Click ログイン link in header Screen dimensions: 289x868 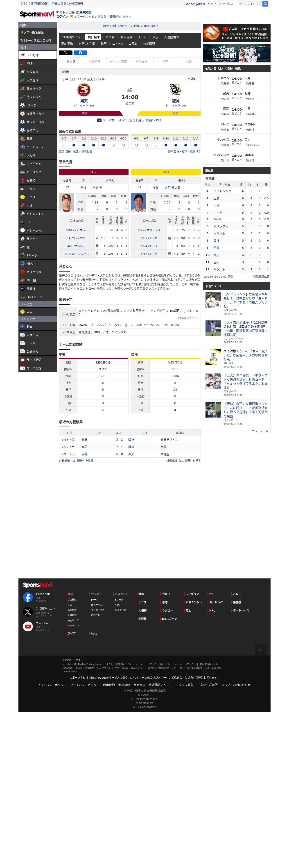62,16
